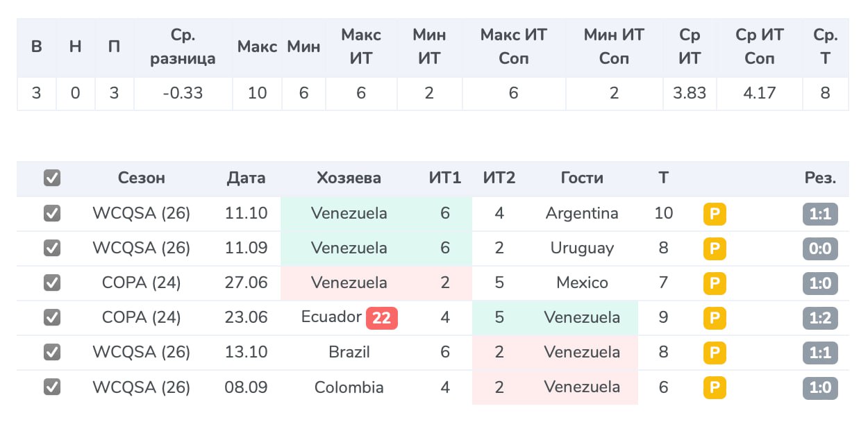Click the yellow P badge in Argentina row
Image resolution: width=868 pixels, height=429 pixels.
[x=715, y=214]
